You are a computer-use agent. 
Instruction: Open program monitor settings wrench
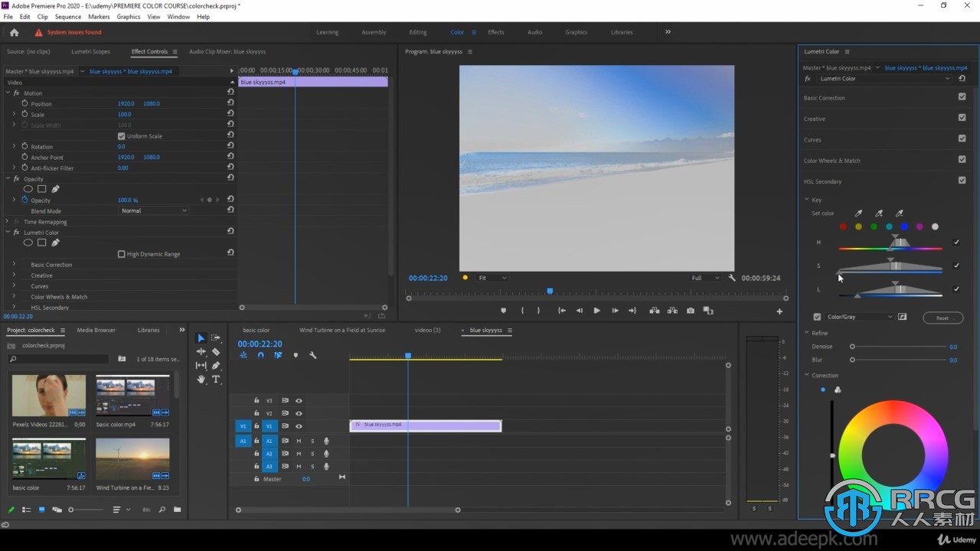732,278
